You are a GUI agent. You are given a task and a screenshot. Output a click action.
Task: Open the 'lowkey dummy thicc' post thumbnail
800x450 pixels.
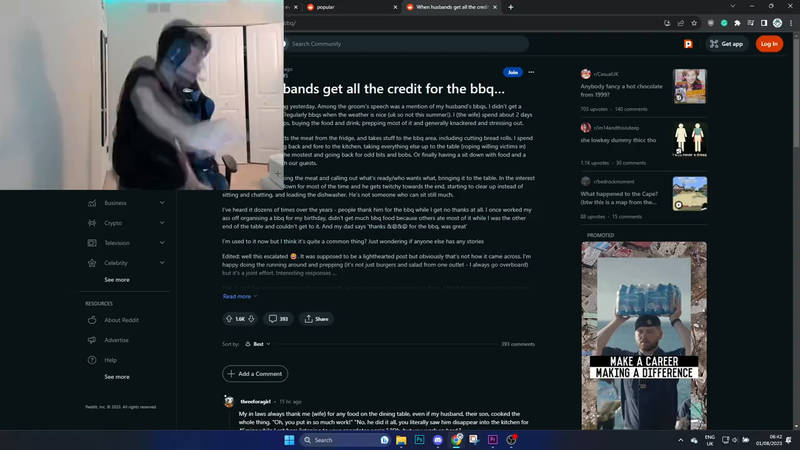point(690,140)
